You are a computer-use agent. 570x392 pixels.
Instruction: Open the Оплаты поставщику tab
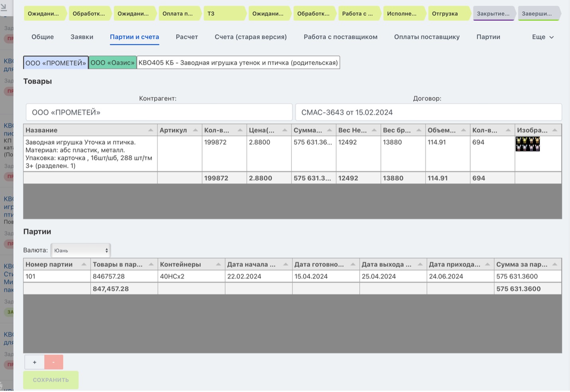(427, 37)
